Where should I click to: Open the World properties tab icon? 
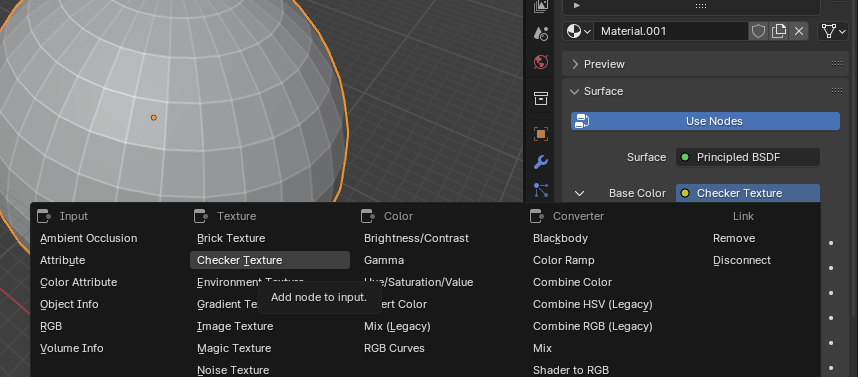click(541, 62)
